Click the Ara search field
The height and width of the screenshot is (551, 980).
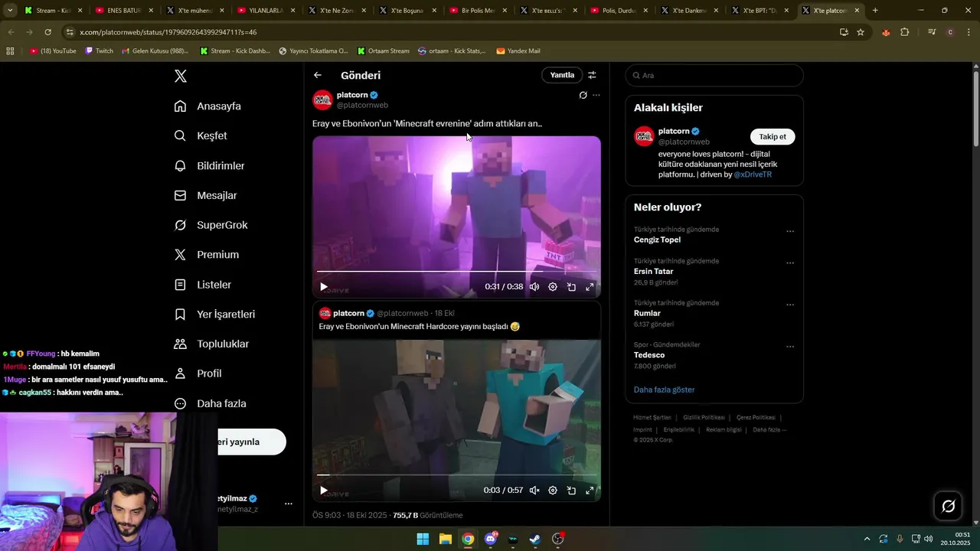pos(714,75)
